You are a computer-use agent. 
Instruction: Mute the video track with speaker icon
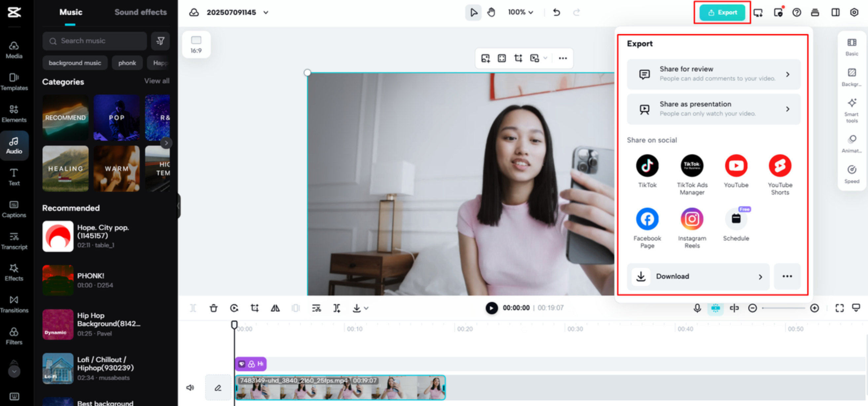190,388
